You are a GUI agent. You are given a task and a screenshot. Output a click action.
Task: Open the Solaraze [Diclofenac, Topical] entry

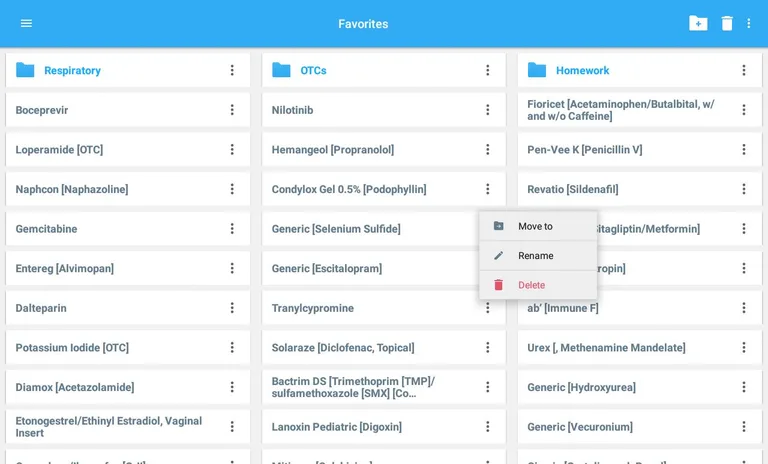point(384,347)
